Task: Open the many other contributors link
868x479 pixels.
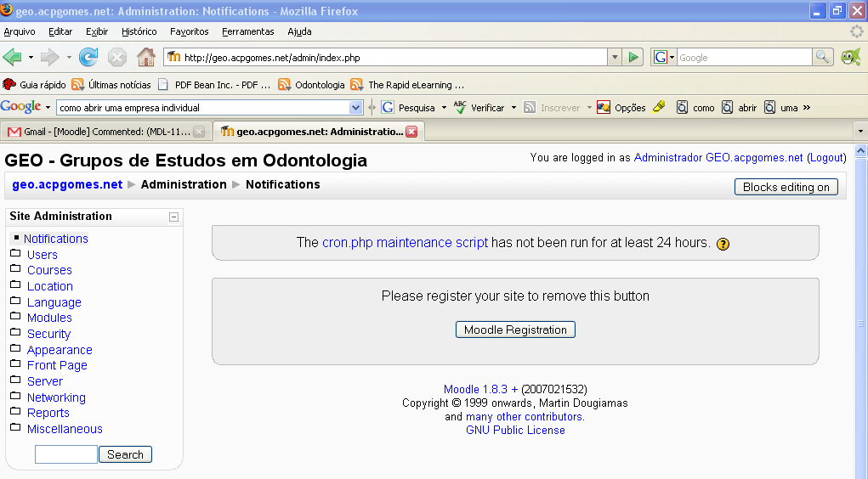Action: [x=524, y=416]
